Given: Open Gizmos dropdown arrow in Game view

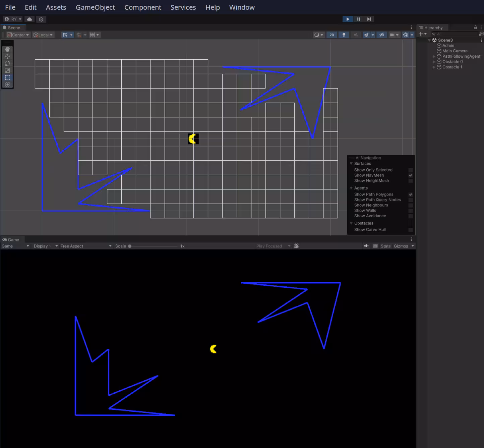Looking at the screenshot, I should click(413, 246).
